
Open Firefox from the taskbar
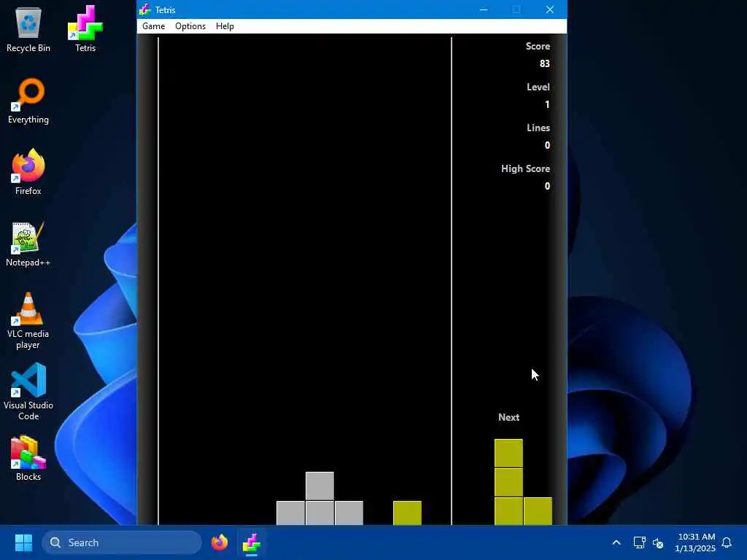[220, 542]
